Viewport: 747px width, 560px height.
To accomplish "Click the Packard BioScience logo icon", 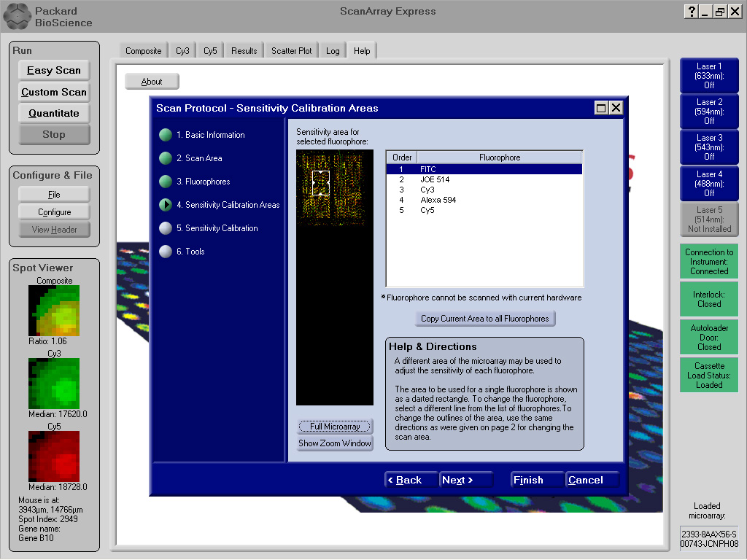I will click(x=17, y=16).
